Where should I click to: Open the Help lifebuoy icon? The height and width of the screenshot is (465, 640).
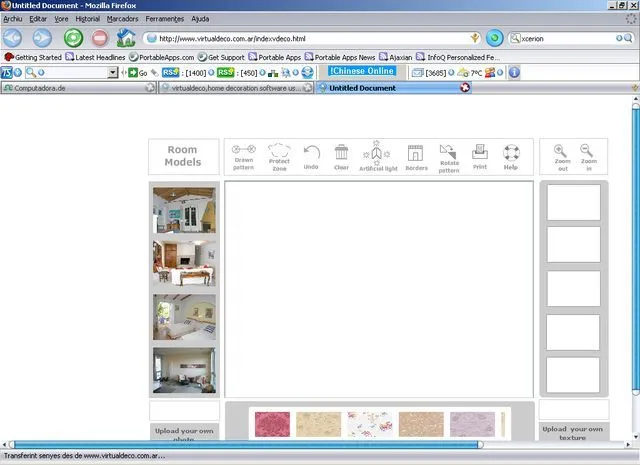coord(511,157)
